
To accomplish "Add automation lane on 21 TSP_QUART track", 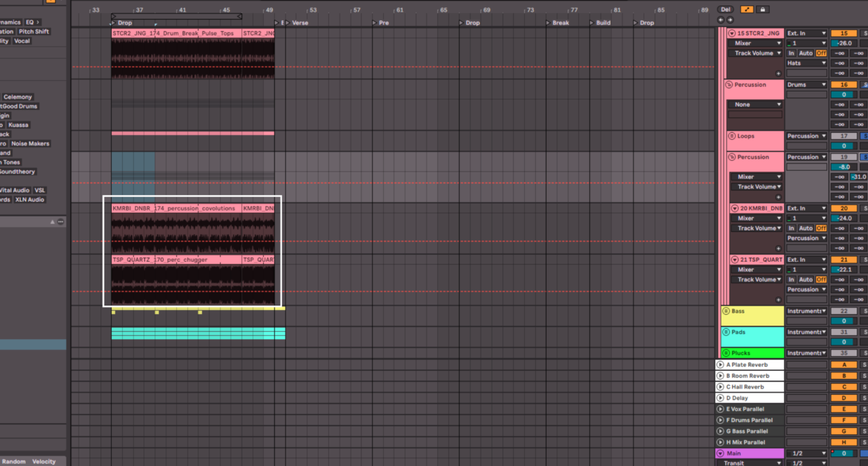I will 778,300.
